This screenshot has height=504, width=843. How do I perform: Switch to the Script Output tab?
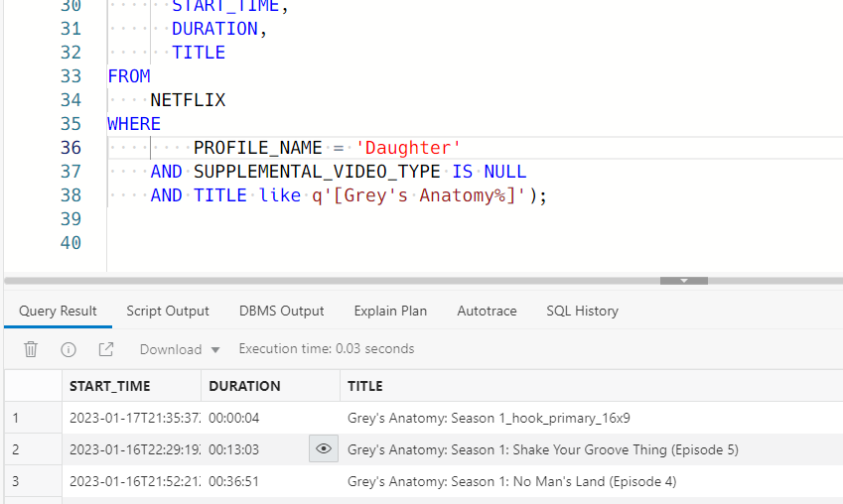tap(168, 312)
